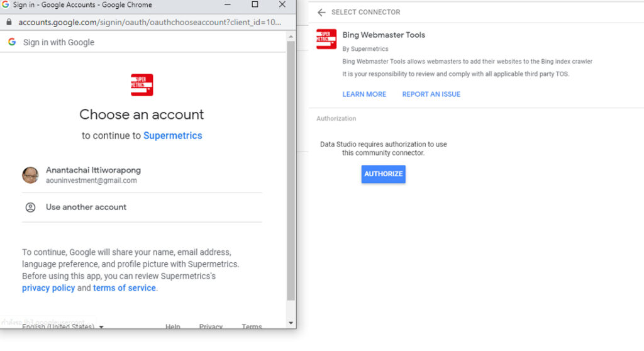644x351 pixels.
Task: Click the Google G logo beside Sign in with Google
Action: 12,42
